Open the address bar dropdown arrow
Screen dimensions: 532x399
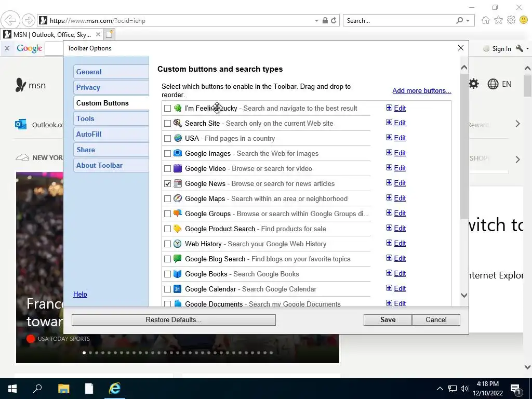[x=316, y=21]
